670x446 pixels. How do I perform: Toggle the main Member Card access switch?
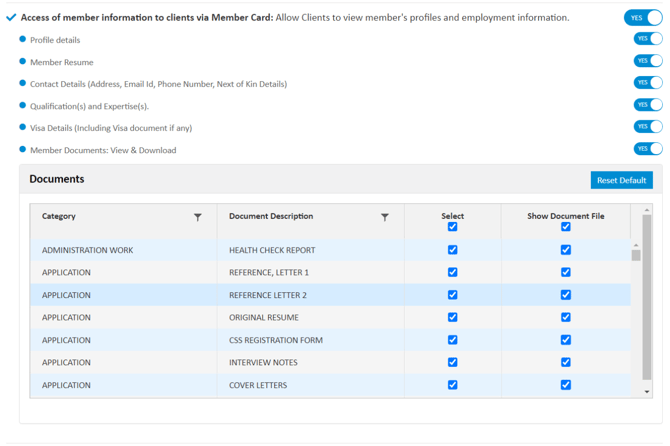643,18
